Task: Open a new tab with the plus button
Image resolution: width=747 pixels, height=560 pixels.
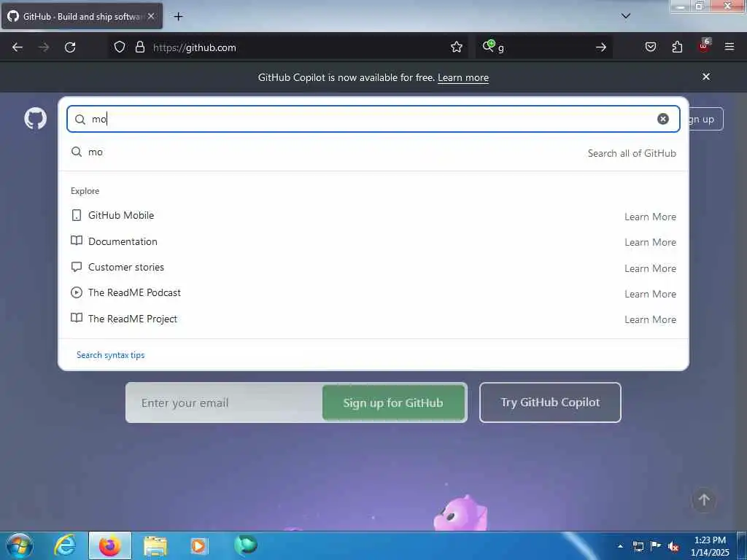Action: pyautogui.click(x=178, y=17)
